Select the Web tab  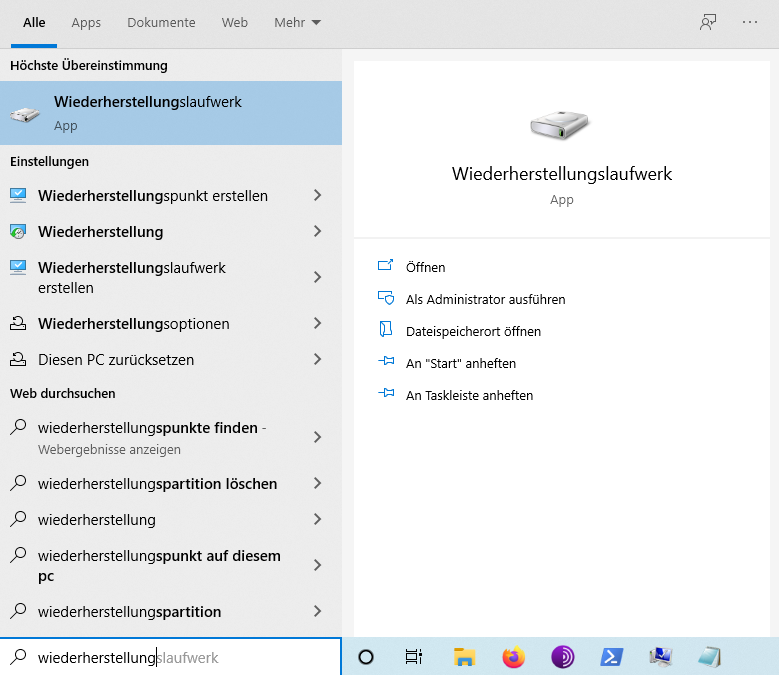tap(234, 23)
